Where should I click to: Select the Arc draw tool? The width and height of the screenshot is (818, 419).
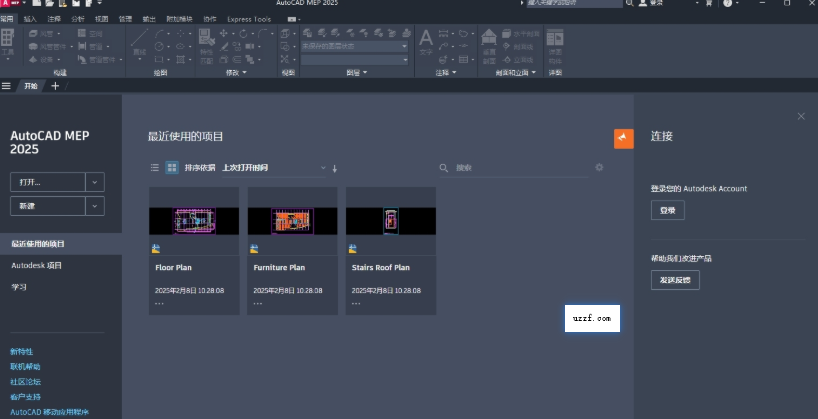159,33
